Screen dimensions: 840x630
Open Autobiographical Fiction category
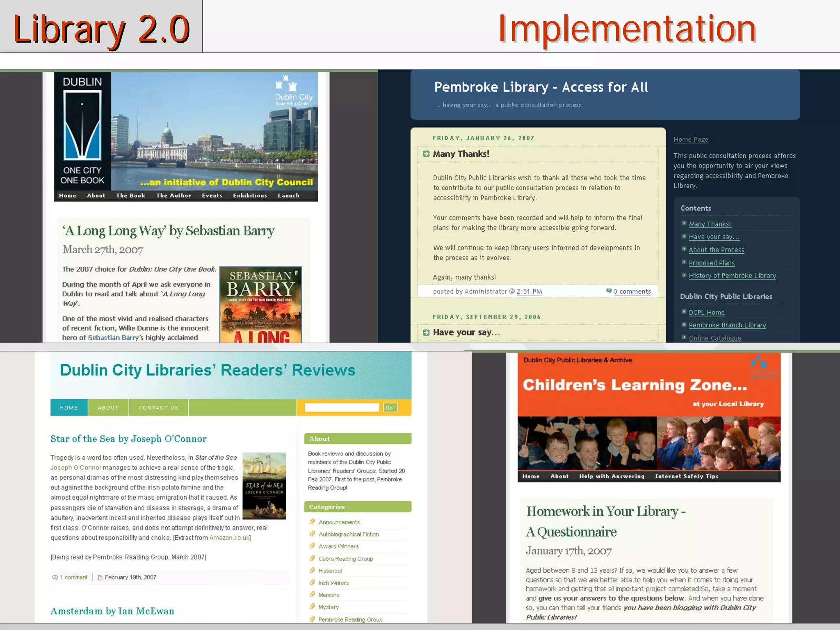(x=349, y=534)
